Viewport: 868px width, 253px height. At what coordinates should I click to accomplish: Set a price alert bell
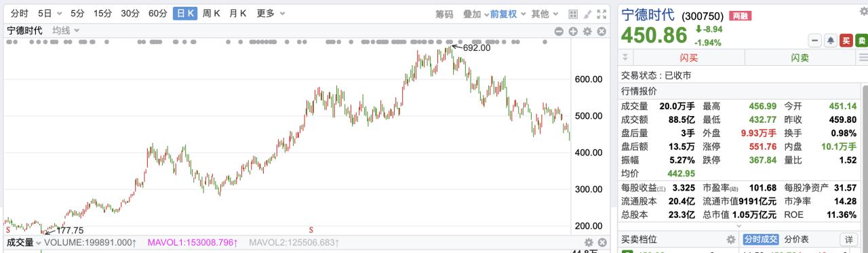(830, 41)
